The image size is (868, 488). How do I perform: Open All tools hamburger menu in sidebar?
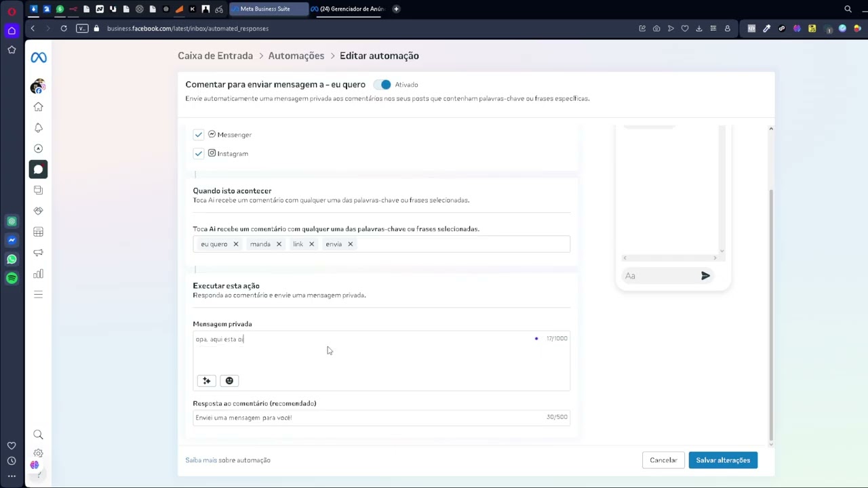click(38, 294)
